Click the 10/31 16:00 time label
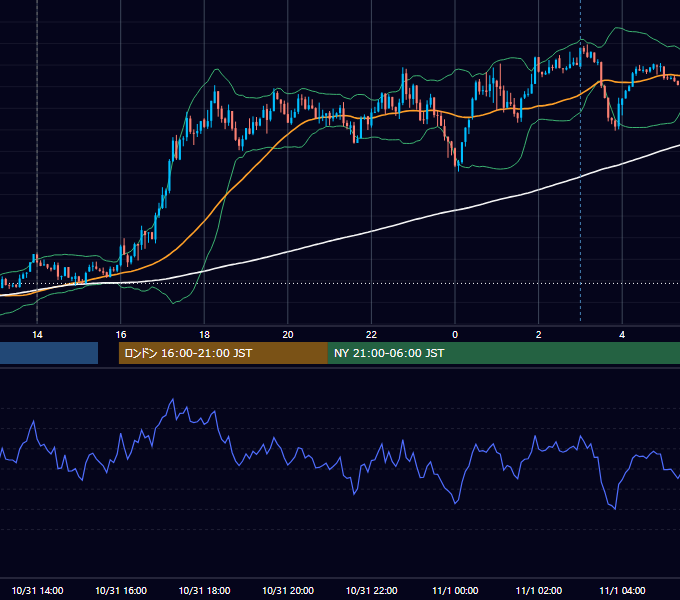Viewport: 680px width, 600px height. coord(121,590)
